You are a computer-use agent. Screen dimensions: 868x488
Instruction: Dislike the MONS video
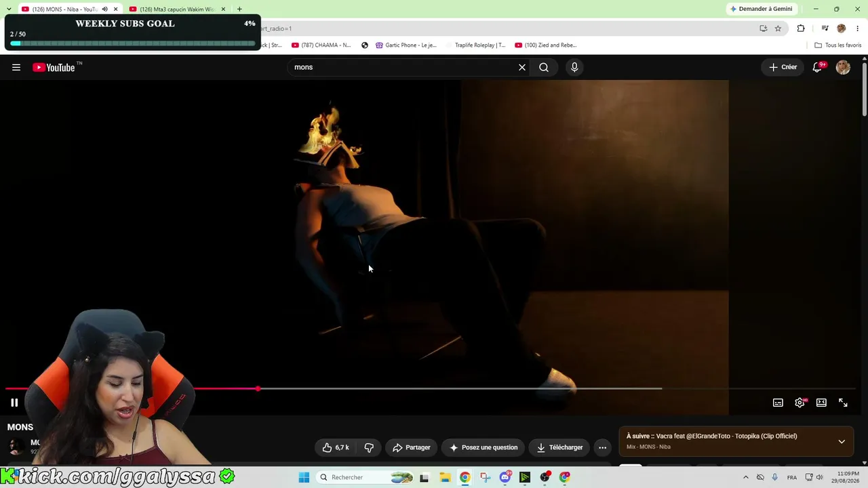pyautogui.click(x=369, y=447)
